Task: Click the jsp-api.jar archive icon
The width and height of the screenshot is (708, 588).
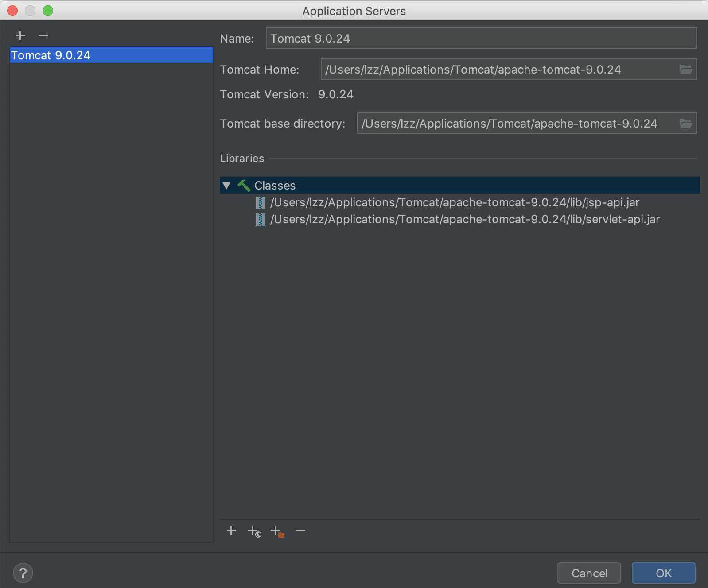Action: tap(261, 203)
